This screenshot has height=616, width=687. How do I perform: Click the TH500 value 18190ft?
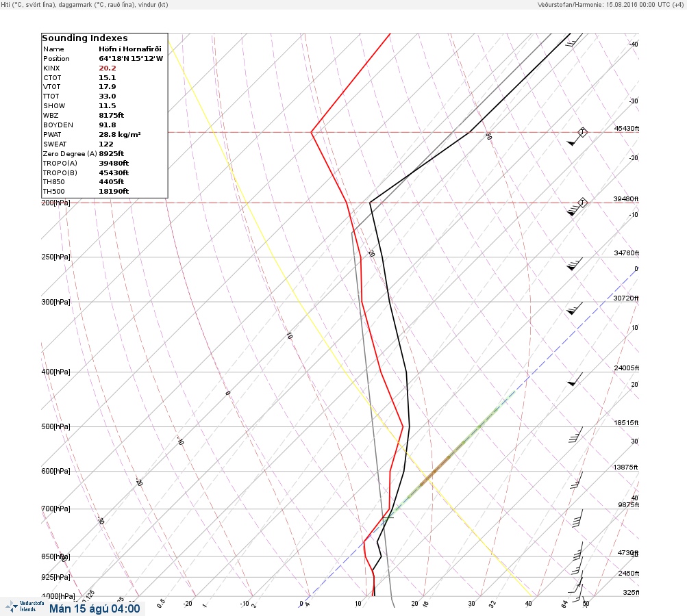(x=114, y=192)
